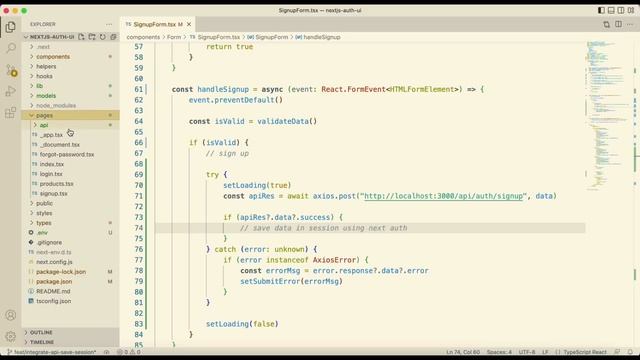Click line number 74 in gutter
Image resolution: width=640 pixels, height=360 pixels.
[139, 228]
